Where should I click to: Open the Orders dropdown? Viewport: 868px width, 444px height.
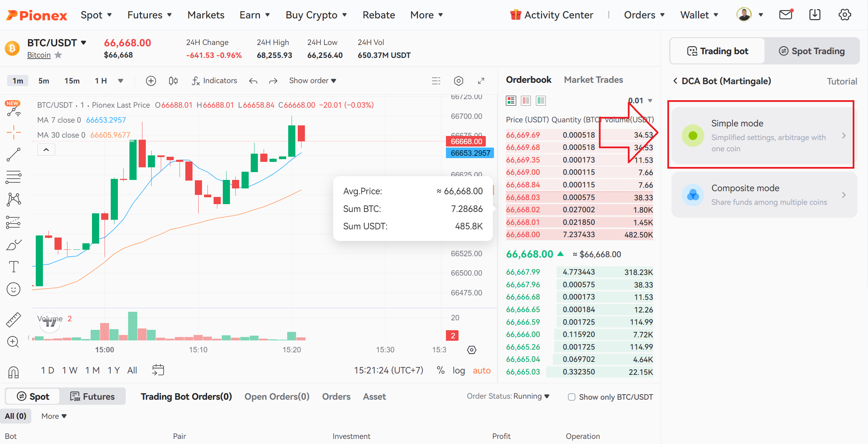point(645,15)
